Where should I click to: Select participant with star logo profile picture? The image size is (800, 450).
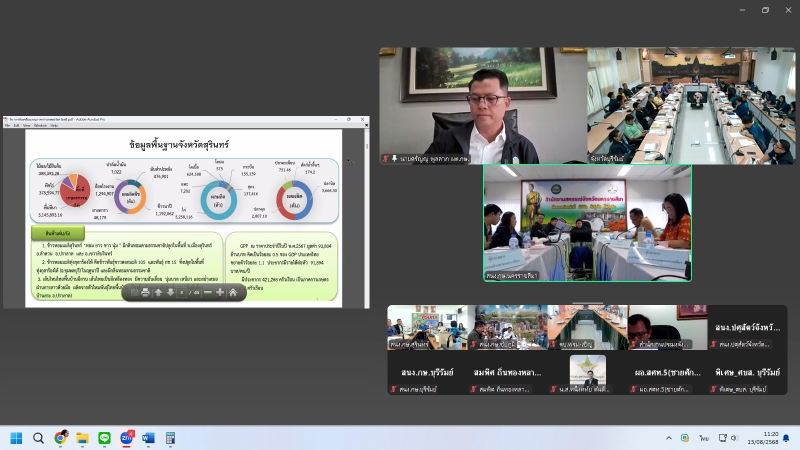click(587, 372)
